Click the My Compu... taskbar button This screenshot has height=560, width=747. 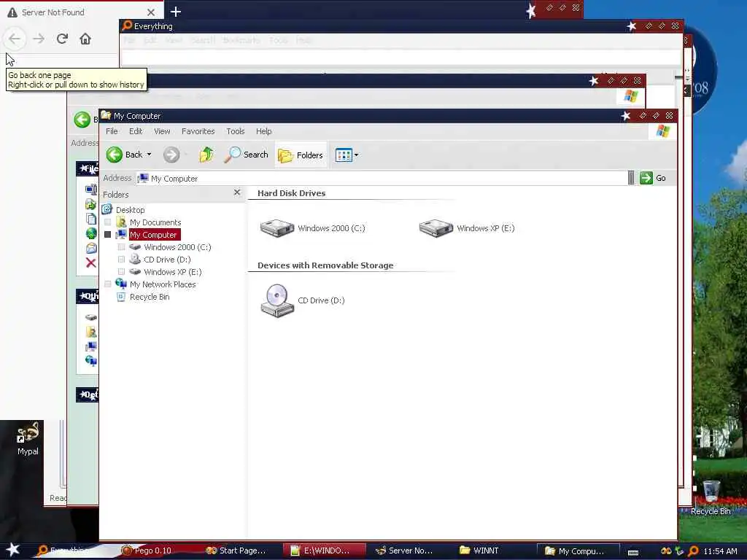pyautogui.click(x=578, y=551)
